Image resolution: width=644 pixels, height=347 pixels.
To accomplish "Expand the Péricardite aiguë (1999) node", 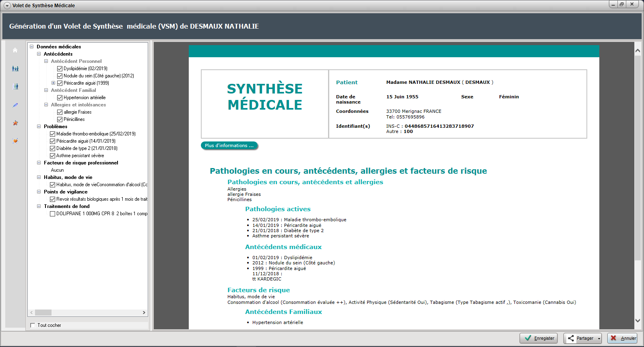I will [53, 83].
